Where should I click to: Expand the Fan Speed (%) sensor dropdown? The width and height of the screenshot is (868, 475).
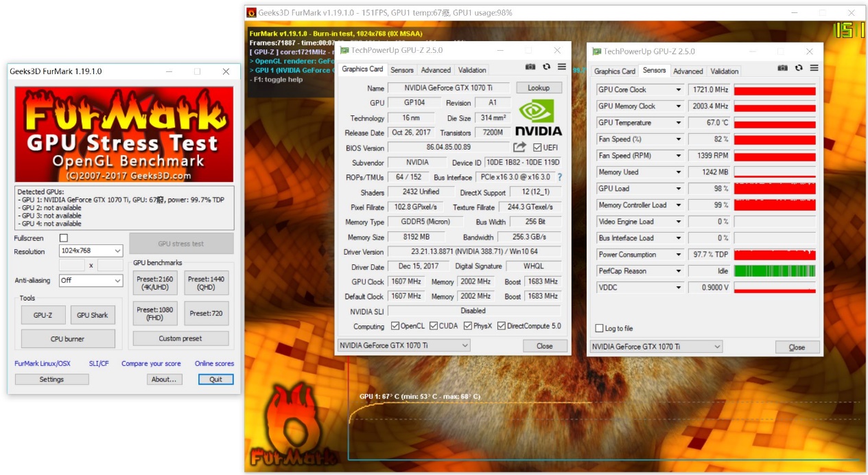click(679, 139)
